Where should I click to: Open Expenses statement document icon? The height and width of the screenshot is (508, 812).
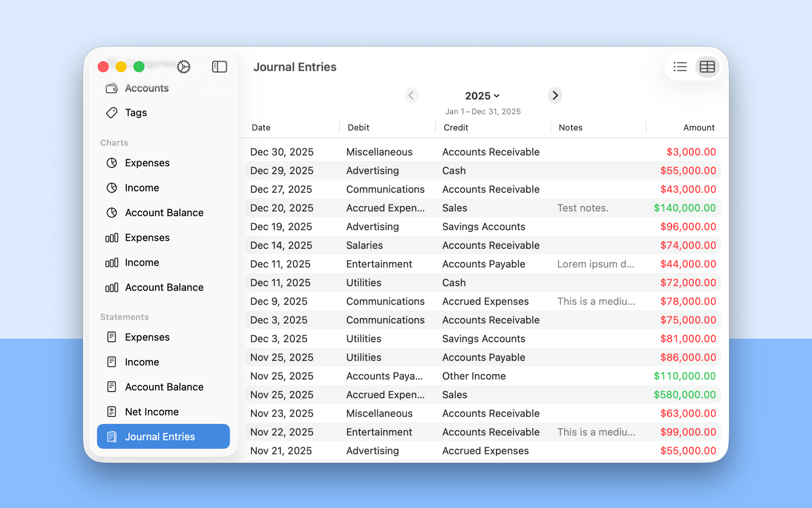112,337
